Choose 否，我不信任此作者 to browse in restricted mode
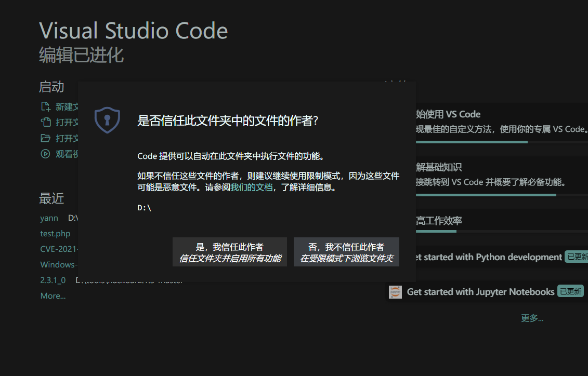Viewport: 588px width, 376px height. pos(346,252)
